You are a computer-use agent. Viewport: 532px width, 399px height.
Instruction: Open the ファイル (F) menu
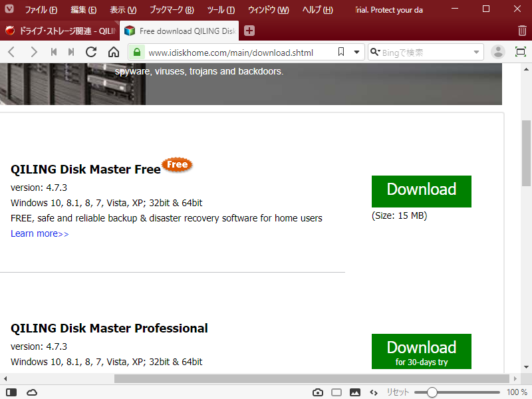(x=41, y=10)
